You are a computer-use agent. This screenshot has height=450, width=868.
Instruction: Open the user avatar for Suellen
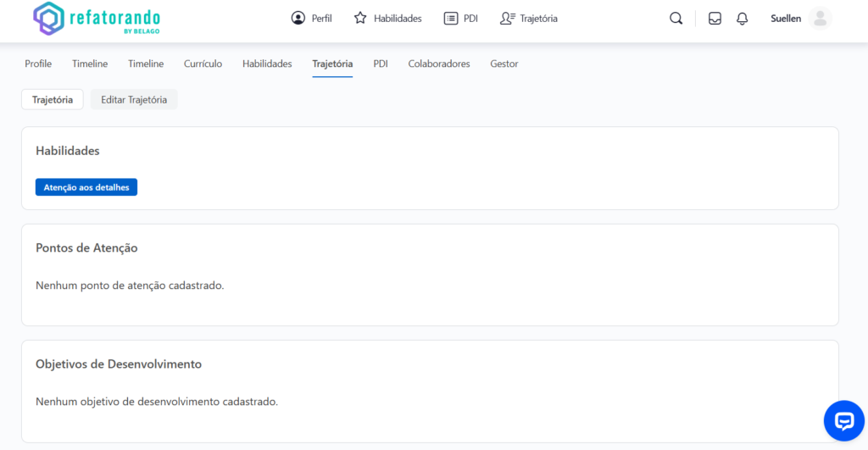tap(819, 19)
